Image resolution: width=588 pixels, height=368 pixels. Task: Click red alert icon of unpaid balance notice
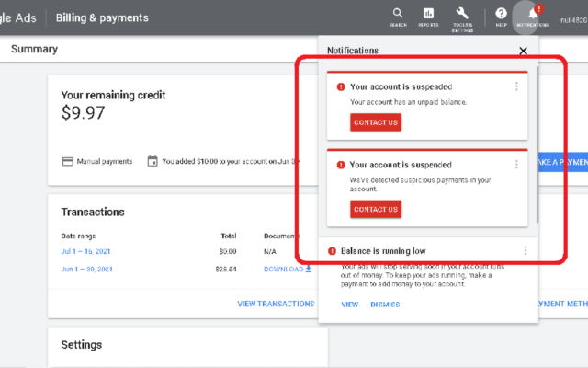[341, 86]
